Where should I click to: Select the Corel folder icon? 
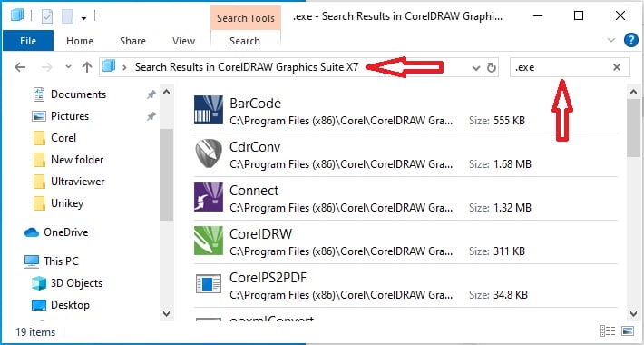(39, 138)
